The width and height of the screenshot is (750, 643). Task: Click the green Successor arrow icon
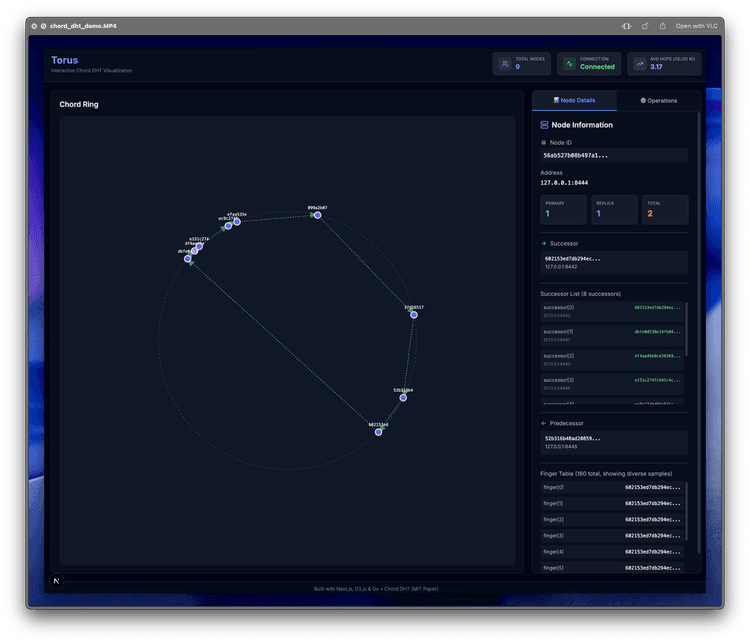click(x=542, y=243)
